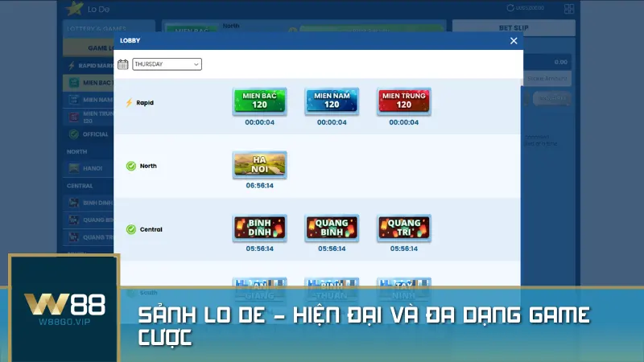Click the W88 logo banner
This screenshot has width=644, height=362.
click(64, 309)
